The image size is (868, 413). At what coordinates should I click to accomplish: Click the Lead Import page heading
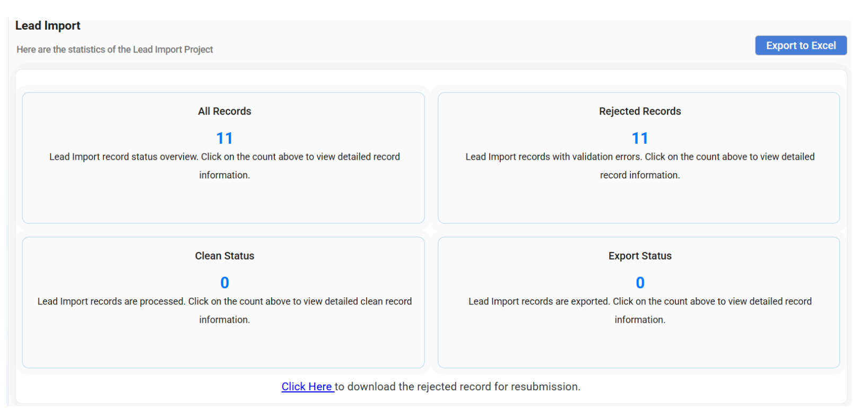[48, 25]
